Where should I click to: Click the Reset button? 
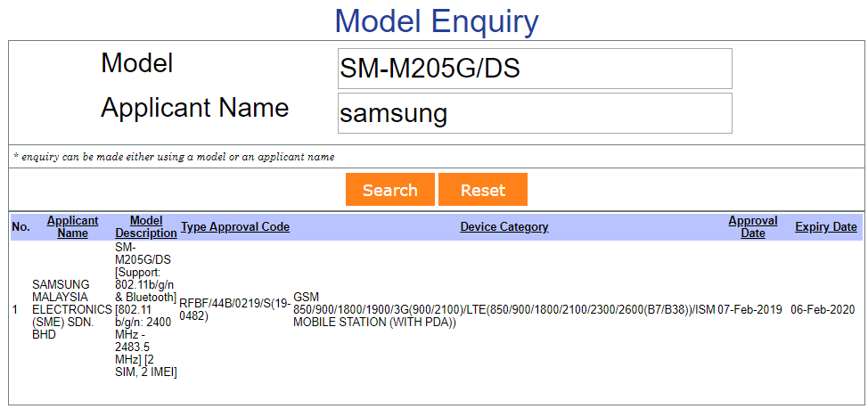(x=483, y=190)
